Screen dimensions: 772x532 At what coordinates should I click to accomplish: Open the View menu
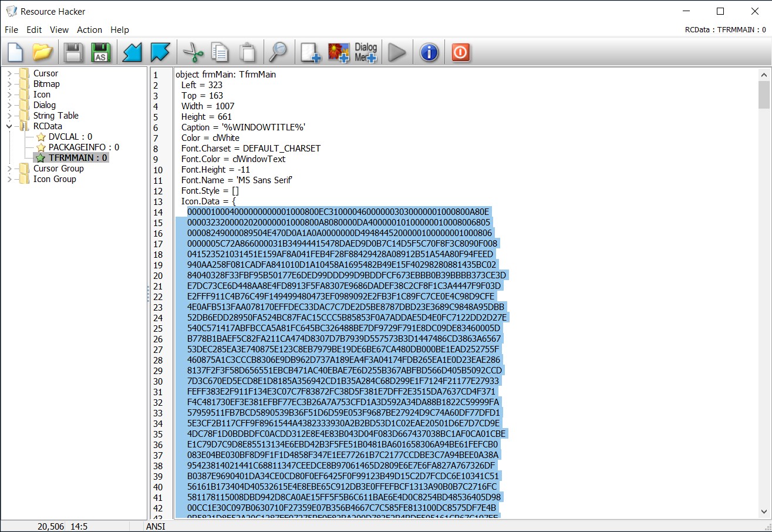[59, 29]
